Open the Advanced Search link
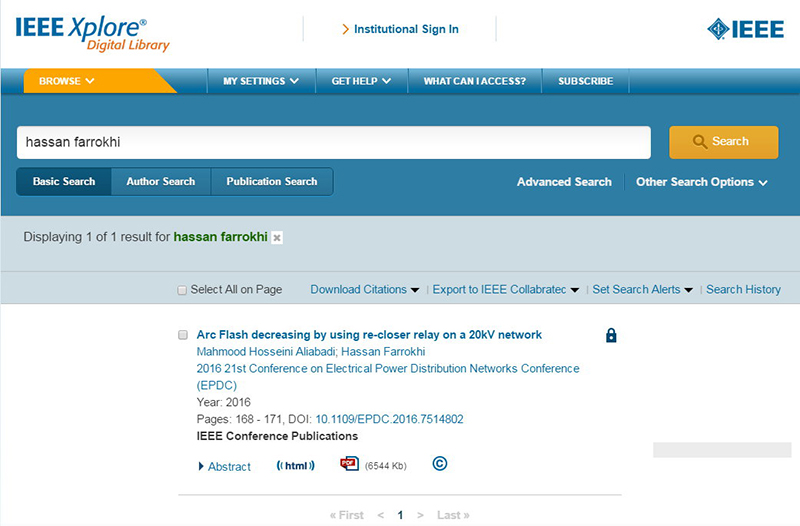800x526 pixels. 564,182
